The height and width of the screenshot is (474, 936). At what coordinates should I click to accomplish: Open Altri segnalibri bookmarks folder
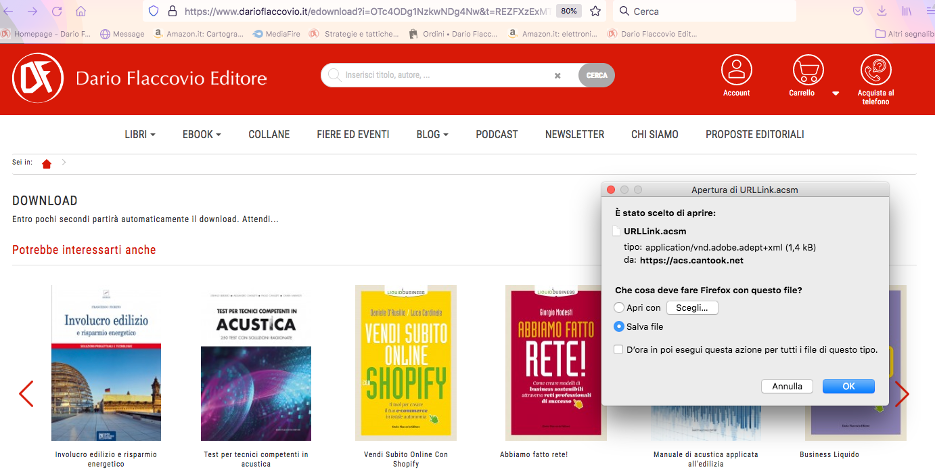[x=904, y=34]
